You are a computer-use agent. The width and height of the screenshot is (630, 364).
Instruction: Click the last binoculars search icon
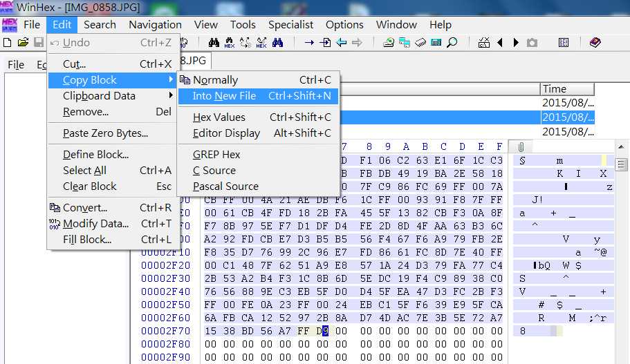(x=277, y=42)
